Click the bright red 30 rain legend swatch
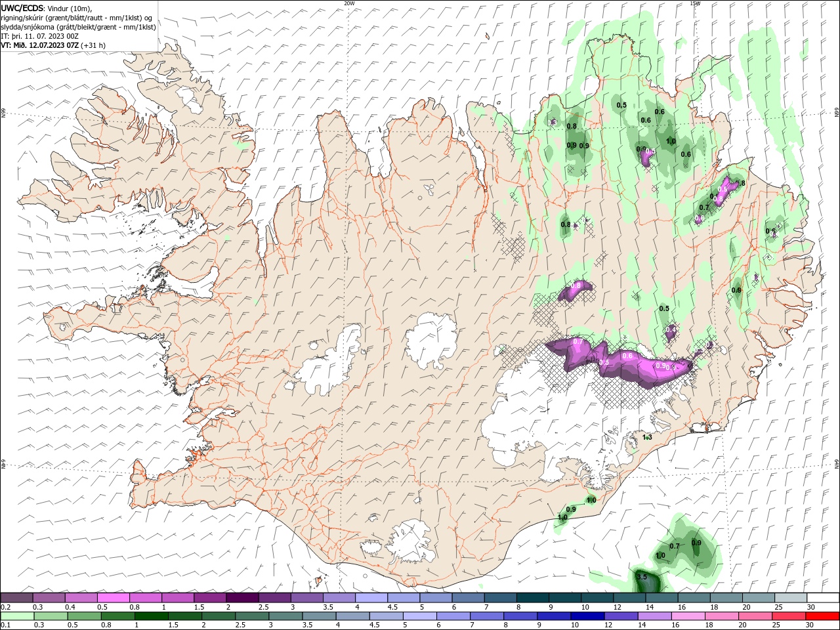840x630 pixels. (823, 616)
